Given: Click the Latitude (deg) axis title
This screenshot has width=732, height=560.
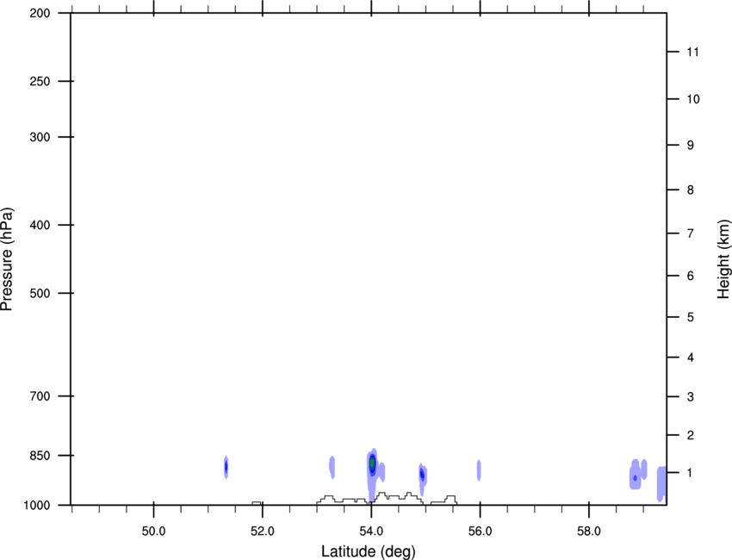Looking at the screenshot, I should 368,551.
